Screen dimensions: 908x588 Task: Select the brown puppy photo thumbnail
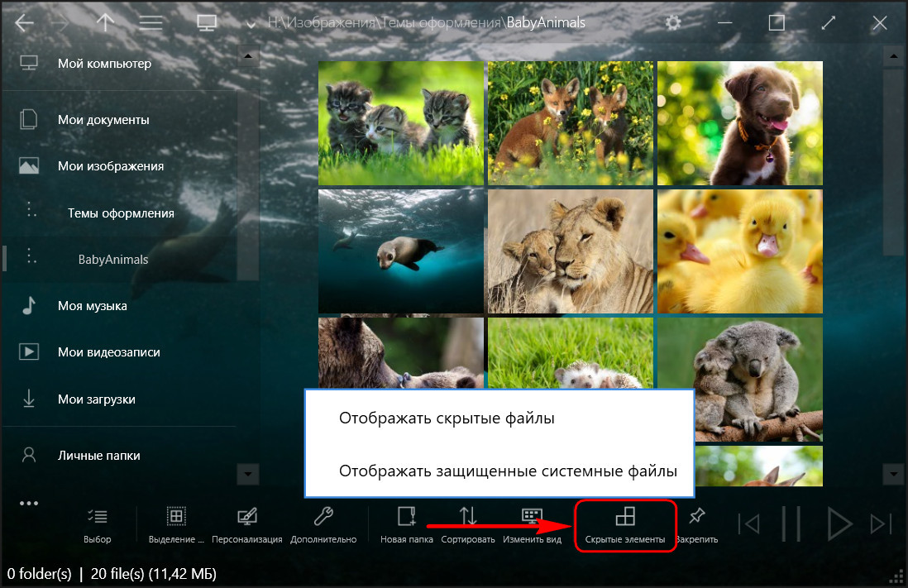click(x=740, y=123)
